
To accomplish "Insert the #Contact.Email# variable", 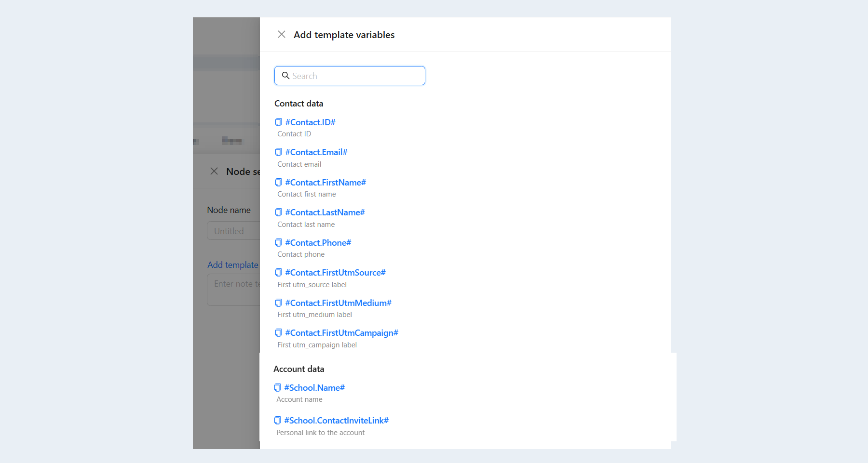I will pyautogui.click(x=316, y=152).
